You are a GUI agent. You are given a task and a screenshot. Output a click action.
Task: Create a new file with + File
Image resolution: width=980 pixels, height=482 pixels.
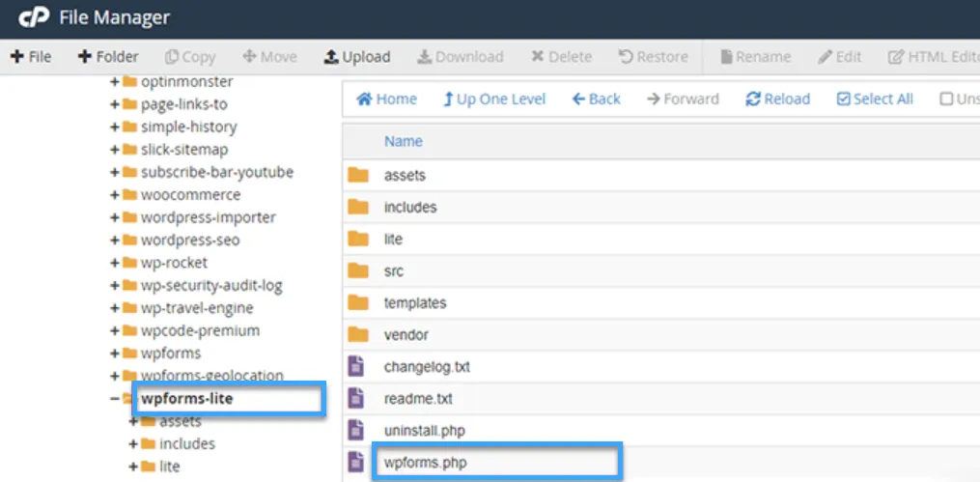click(31, 57)
